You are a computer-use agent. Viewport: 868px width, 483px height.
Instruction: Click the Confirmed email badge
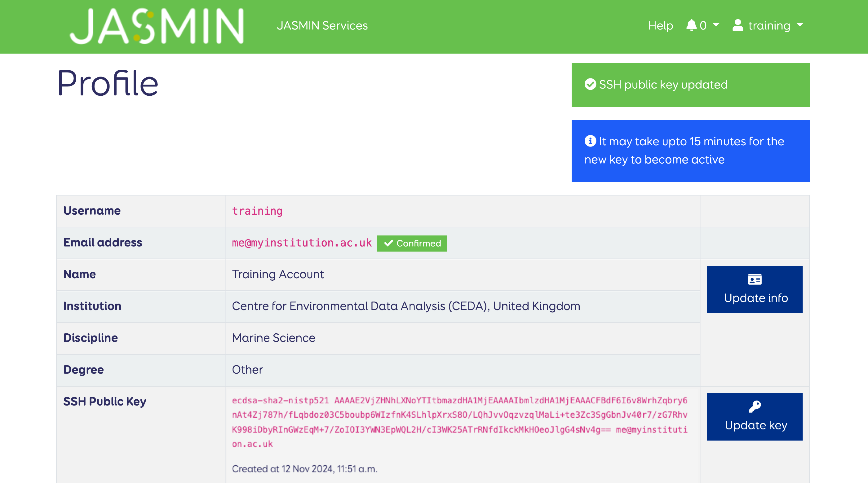point(412,243)
